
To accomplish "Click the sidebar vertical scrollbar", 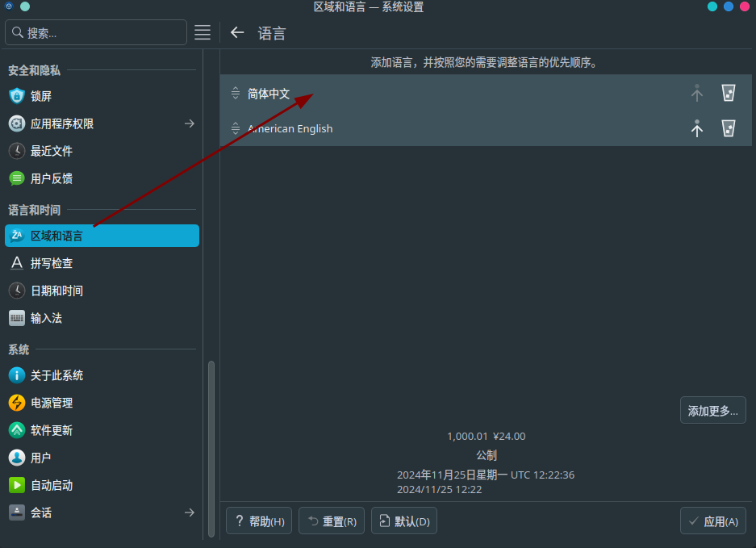I will [211, 449].
